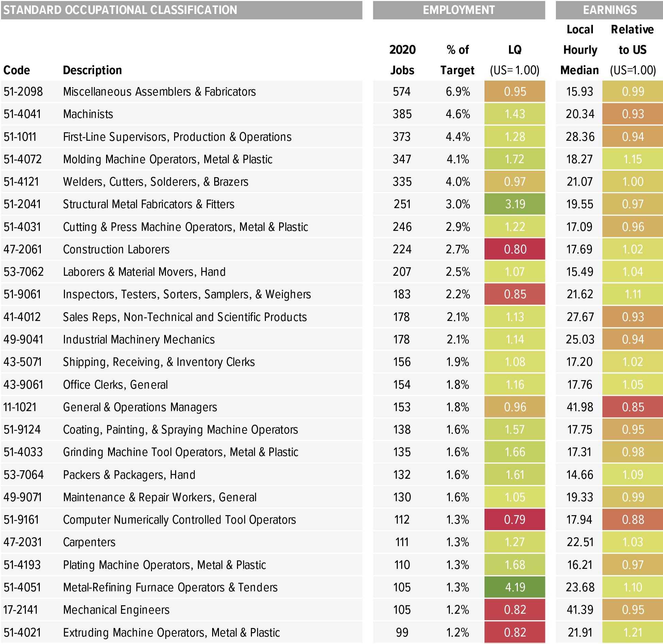This screenshot has height=644, width=663.
Task: Click occupation code 11-1021
Action: [x=20, y=407]
